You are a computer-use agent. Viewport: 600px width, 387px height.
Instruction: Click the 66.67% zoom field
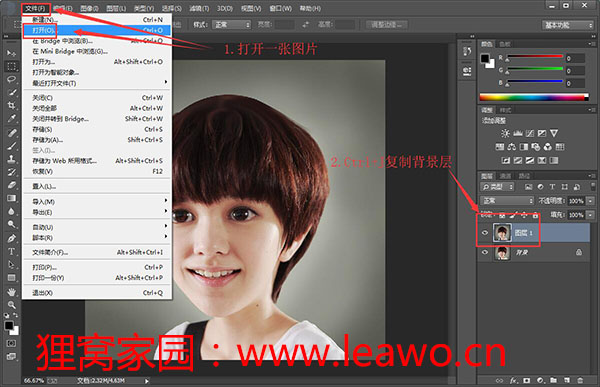(x=35, y=381)
